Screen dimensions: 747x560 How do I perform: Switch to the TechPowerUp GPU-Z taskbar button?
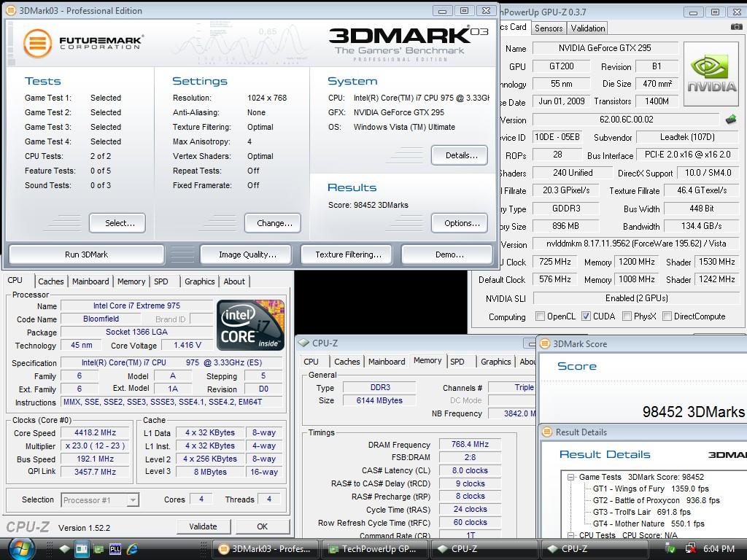(x=375, y=549)
